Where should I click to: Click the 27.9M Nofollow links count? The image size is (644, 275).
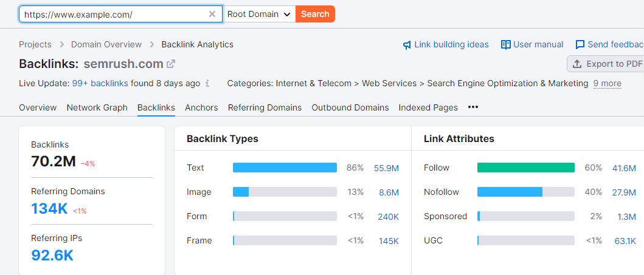tap(624, 192)
